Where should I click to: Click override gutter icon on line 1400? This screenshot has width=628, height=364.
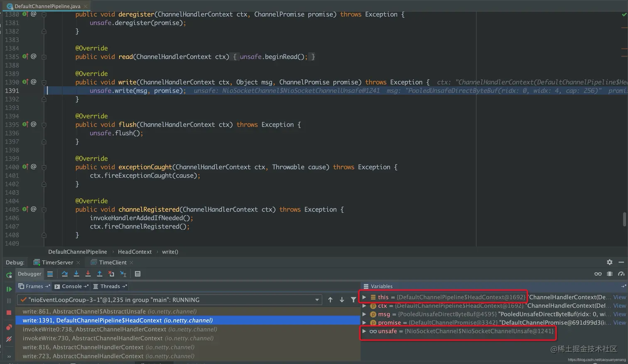(x=25, y=167)
